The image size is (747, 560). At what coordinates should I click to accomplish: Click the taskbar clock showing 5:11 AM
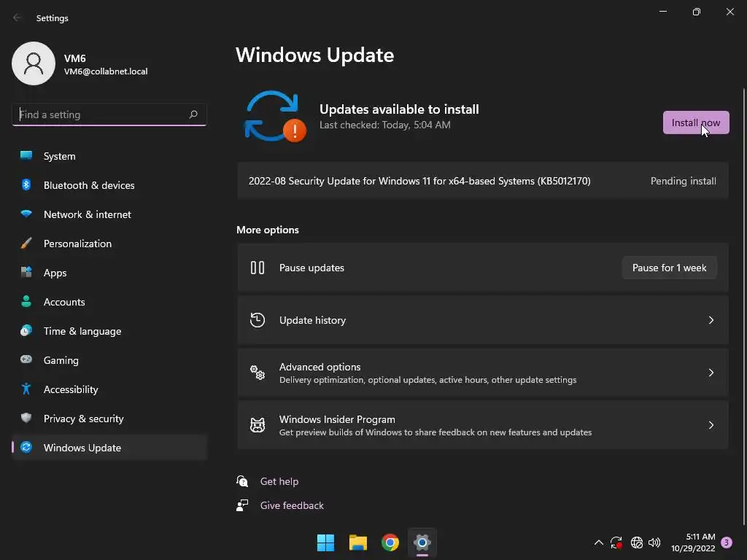tap(693, 542)
